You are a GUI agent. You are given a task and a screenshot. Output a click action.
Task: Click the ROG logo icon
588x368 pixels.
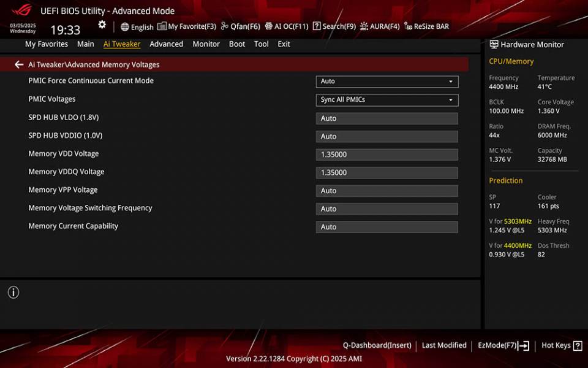click(x=21, y=9)
